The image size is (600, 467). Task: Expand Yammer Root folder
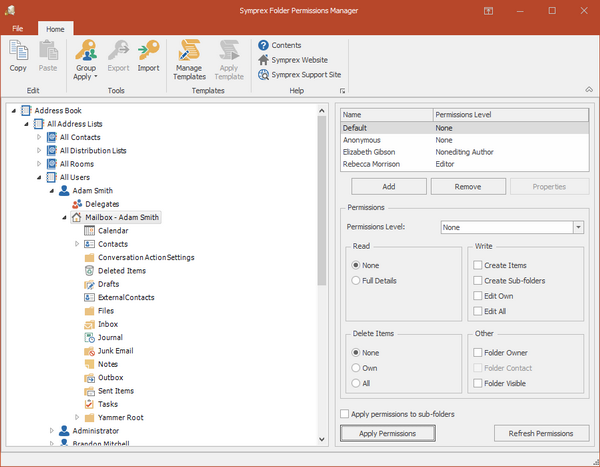pyautogui.click(x=77, y=417)
